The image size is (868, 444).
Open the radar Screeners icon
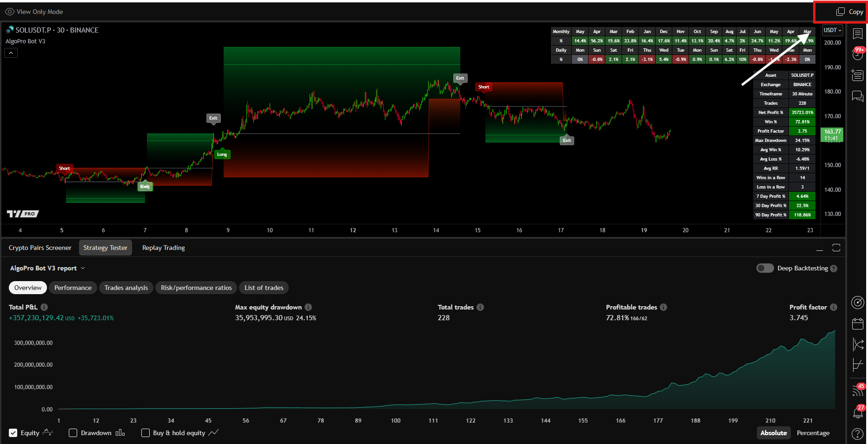tap(857, 303)
